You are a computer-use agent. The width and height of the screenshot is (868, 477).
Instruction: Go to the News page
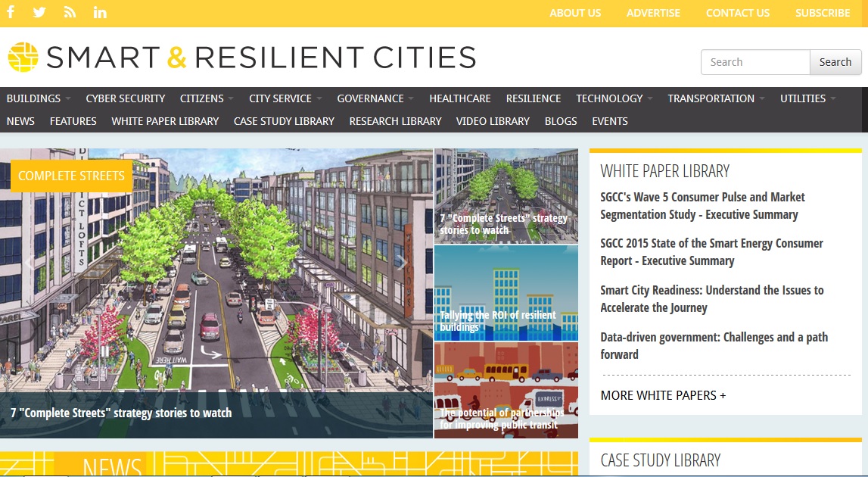click(x=20, y=121)
